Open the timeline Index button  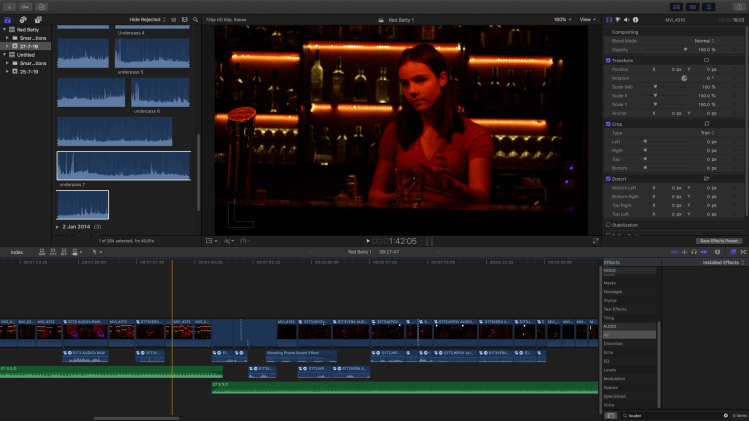click(x=17, y=252)
